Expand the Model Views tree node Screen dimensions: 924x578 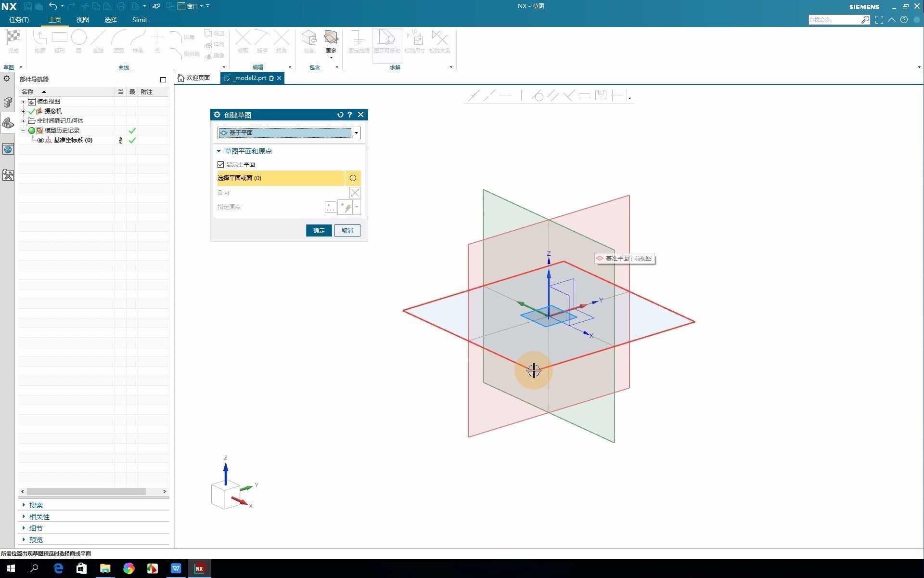[x=23, y=102]
